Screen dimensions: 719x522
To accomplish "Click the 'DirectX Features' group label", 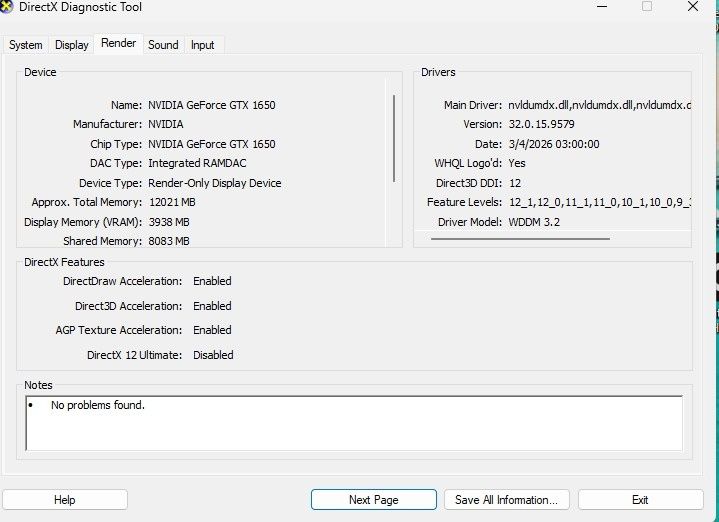I will point(64,262).
